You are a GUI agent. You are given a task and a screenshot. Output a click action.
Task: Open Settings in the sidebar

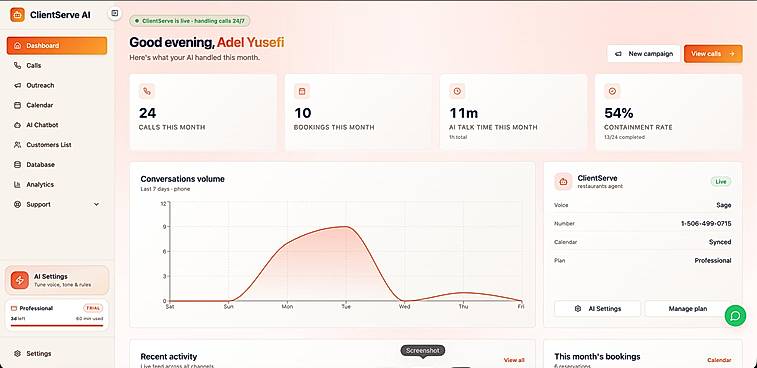click(x=57, y=354)
